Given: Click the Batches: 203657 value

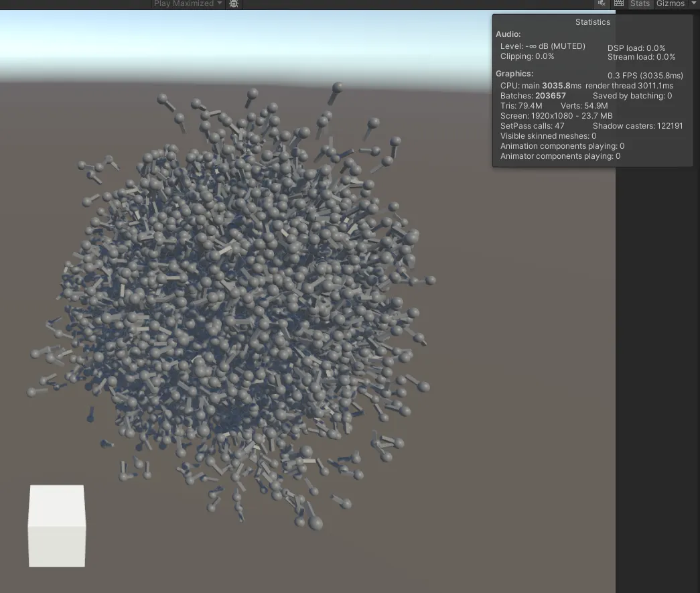Looking at the screenshot, I should tap(533, 96).
